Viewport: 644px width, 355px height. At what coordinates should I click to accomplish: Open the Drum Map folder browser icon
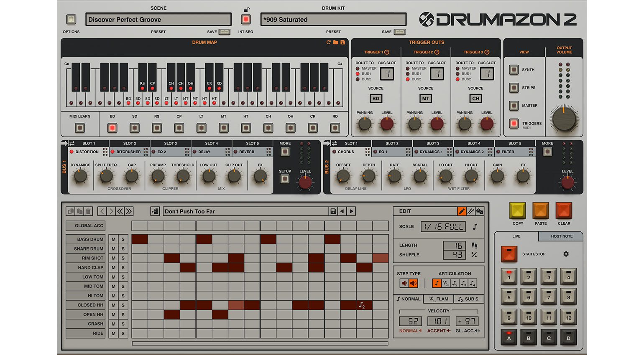click(336, 42)
